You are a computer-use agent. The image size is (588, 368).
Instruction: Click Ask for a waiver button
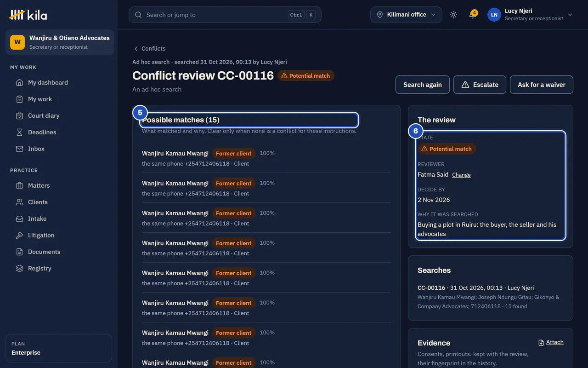click(542, 85)
